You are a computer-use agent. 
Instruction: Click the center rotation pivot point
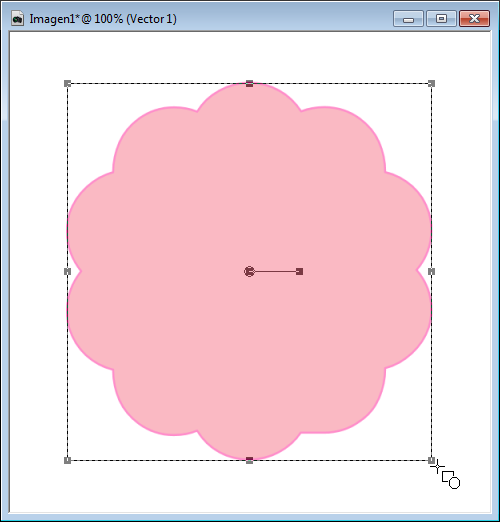pyautogui.click(x=249, y=272)
